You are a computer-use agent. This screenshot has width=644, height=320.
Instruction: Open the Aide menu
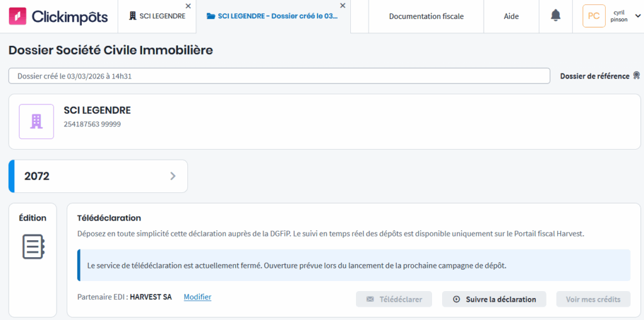pyautogui.click(x=511, y=16)
